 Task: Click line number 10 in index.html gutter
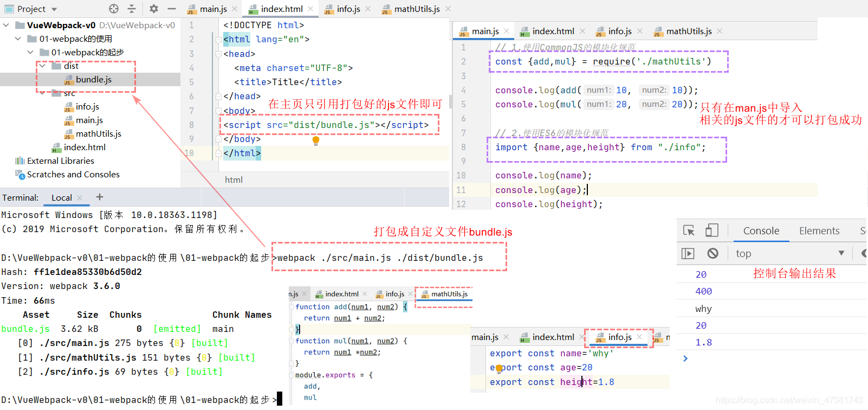189,153
